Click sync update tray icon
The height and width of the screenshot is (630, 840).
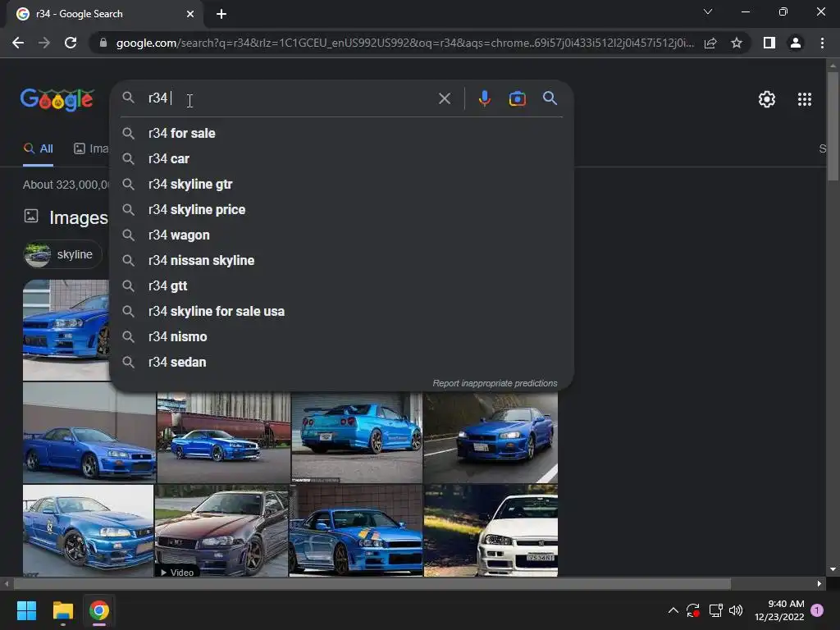(x=692, y=610)
